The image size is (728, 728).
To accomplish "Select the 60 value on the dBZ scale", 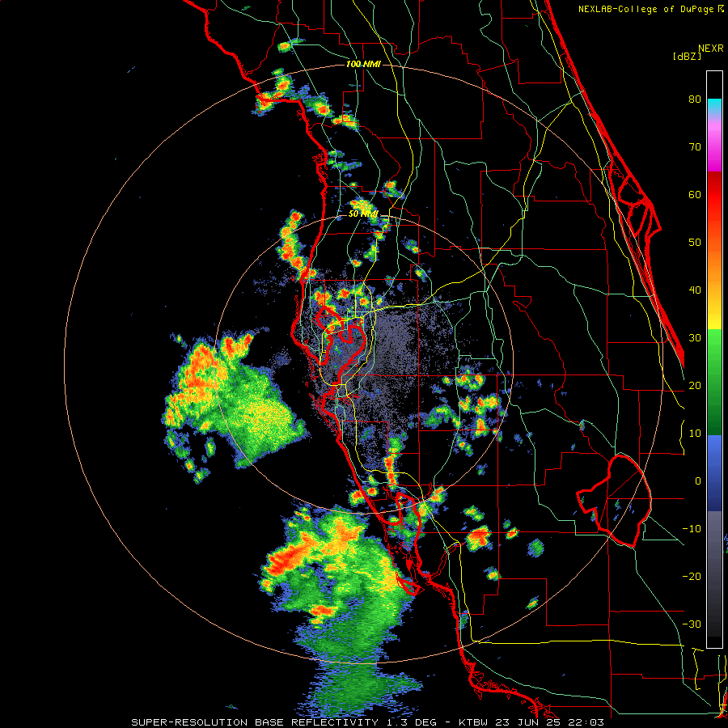I will (695, 194).
